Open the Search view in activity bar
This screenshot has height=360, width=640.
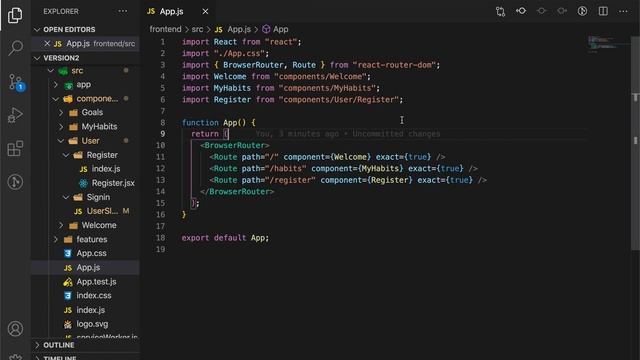[15, 48]
